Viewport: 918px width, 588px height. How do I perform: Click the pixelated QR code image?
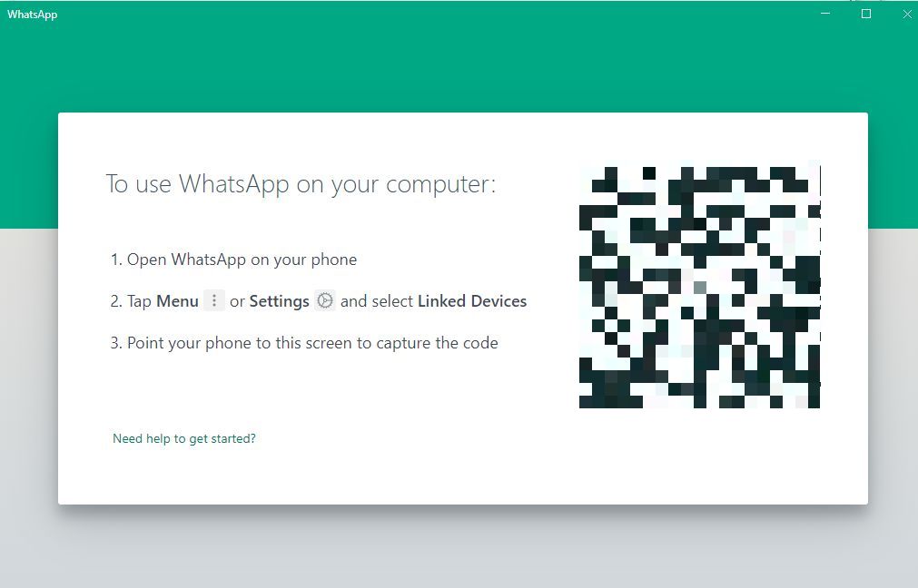coord(700,287)
